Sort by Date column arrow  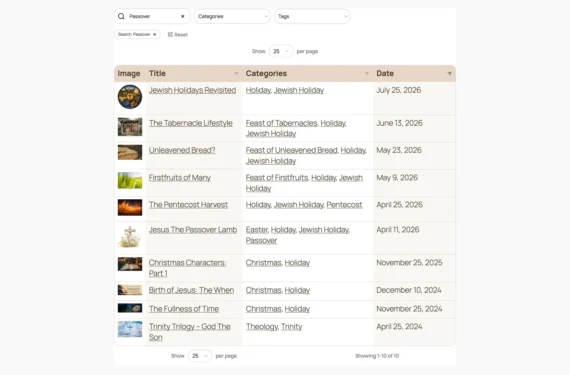click(450, 74)
